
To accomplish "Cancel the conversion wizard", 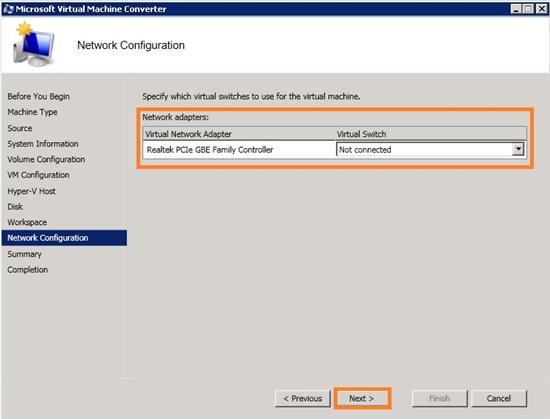I will click(x=499, y=399).
